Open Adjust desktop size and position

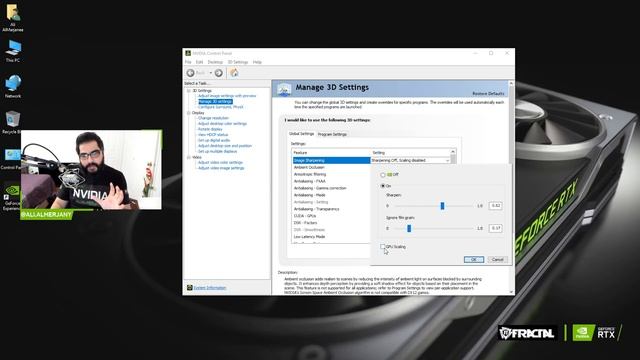225,146
